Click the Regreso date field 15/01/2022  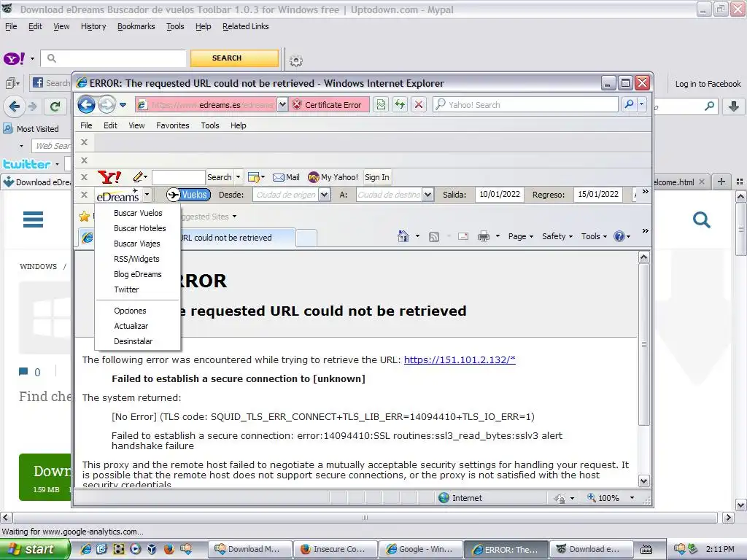[x=598, y=194]
